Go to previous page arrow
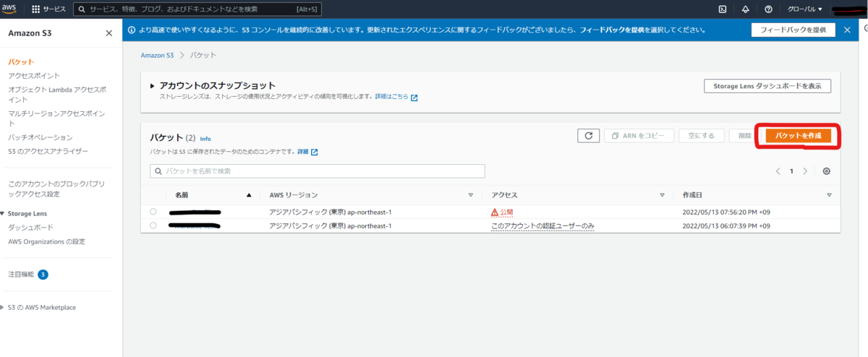Viewport: 868px width, 357px height. (x=778, y=171)
